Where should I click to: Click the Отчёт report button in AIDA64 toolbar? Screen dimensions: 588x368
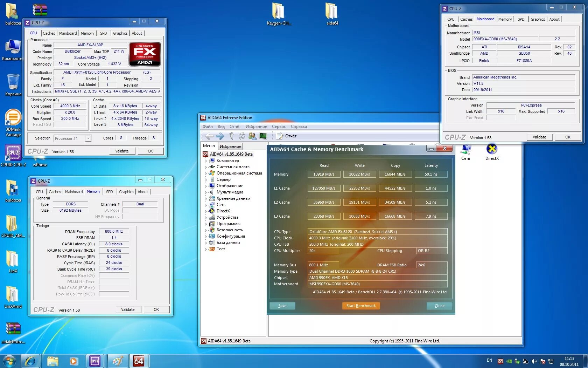tap(286, 136)
